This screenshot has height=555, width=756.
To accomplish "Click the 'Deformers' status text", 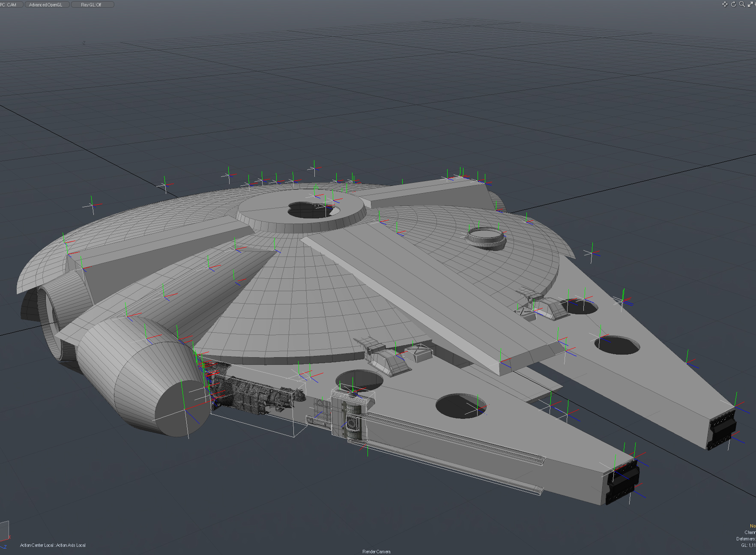I will (746, 539).
